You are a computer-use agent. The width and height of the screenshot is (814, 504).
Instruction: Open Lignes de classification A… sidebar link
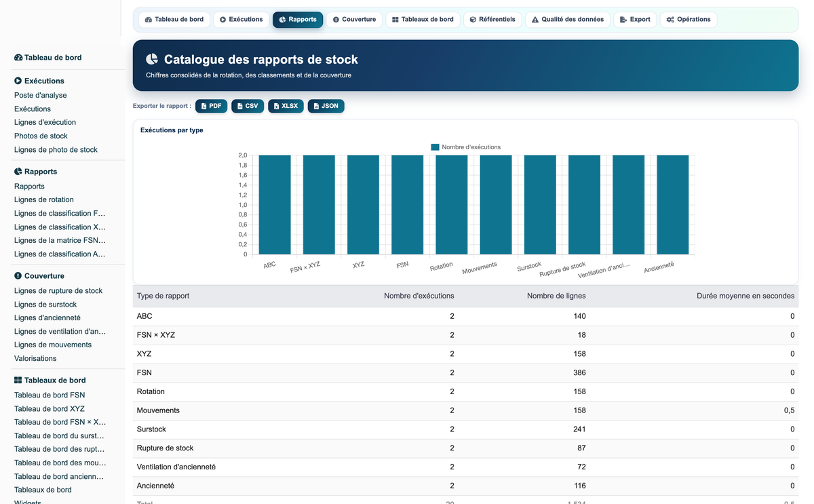60,254
